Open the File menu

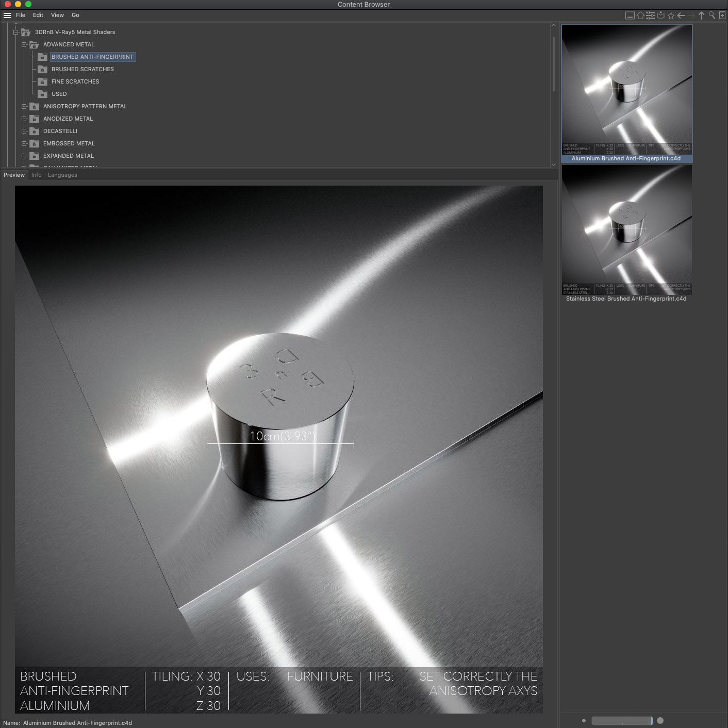(21, 15)
